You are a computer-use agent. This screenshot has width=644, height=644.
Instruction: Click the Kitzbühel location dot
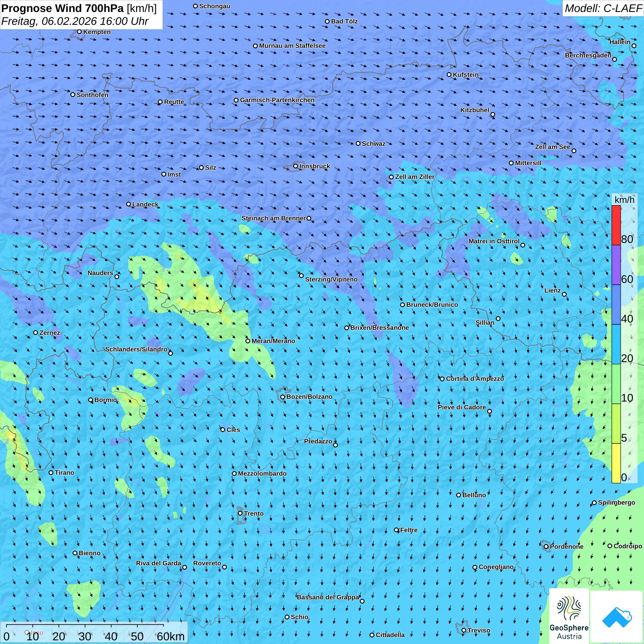tap(493, 115)
